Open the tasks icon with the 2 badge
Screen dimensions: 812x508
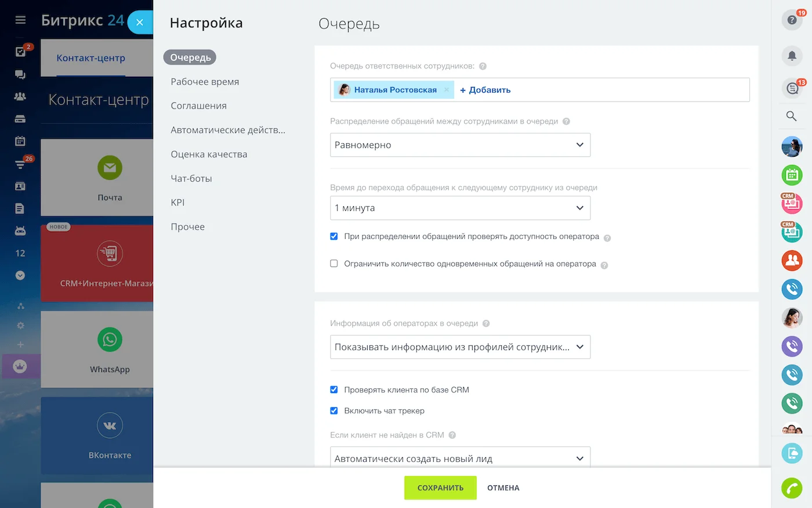pyautogui.click(x=20, y=52)
